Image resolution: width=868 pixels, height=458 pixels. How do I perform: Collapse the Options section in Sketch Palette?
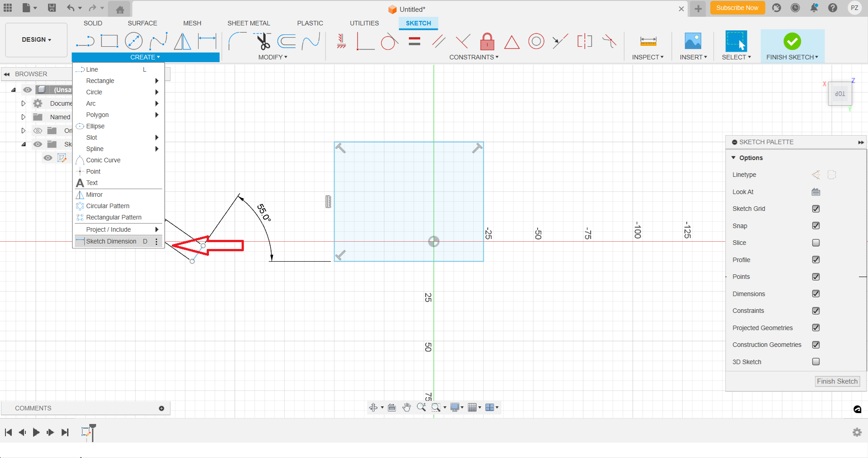pos(734,158)
